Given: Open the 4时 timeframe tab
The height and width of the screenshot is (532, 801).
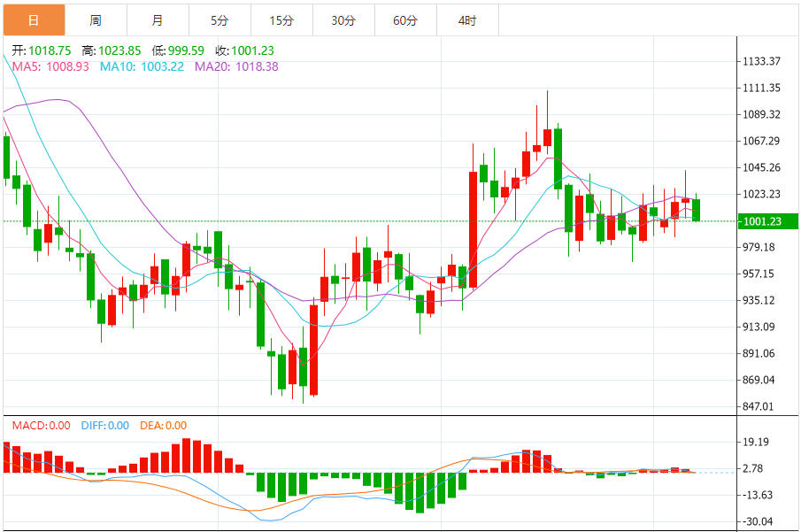Looking at the screenshot, I should point(467,20).
